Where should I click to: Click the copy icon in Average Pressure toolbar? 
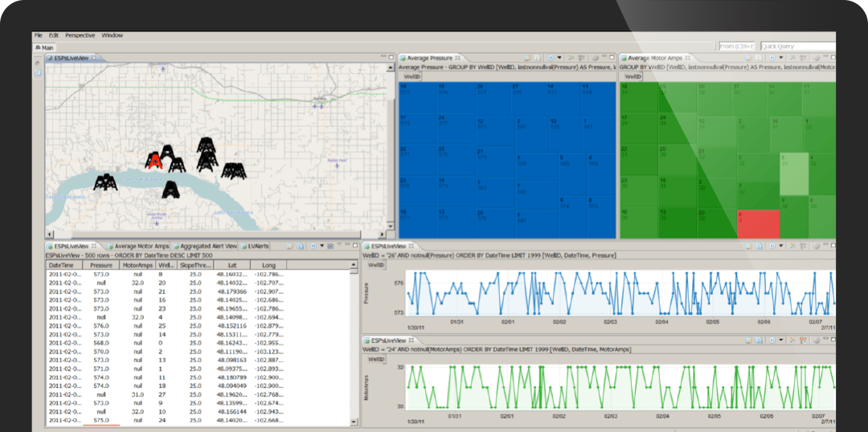pos(537,58)
